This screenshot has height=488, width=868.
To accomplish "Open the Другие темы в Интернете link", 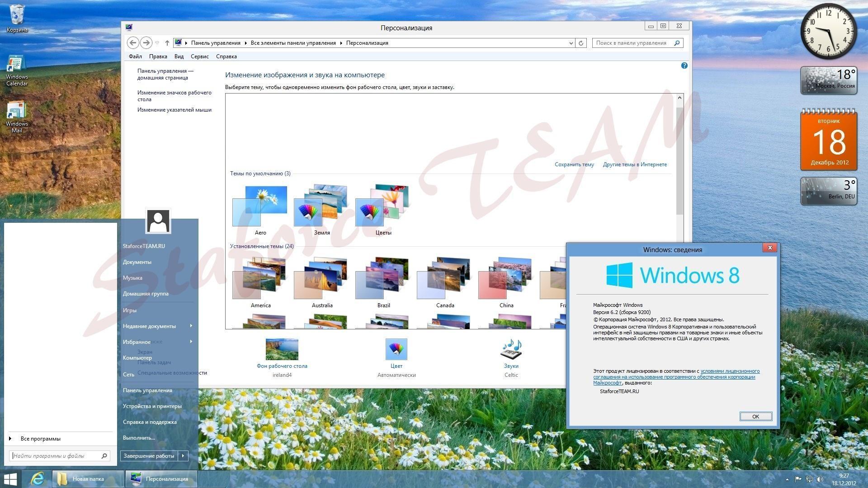I will pos(635,164).
